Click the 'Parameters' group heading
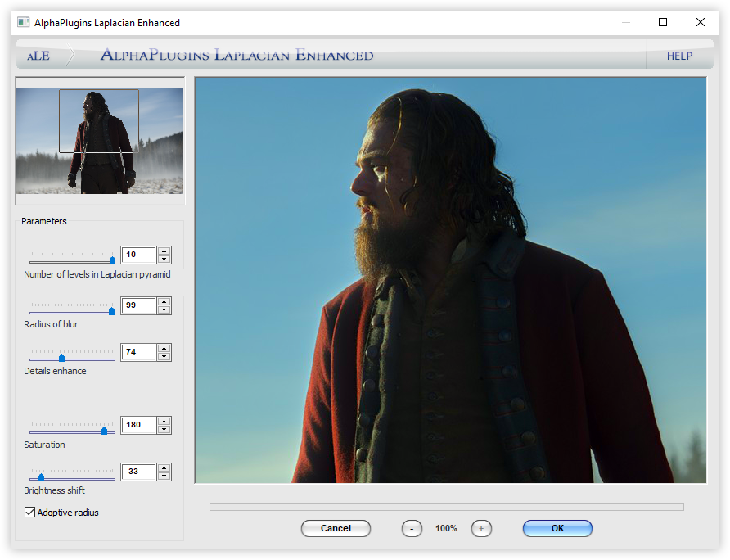Screen dimensions: 730x560 43,221
